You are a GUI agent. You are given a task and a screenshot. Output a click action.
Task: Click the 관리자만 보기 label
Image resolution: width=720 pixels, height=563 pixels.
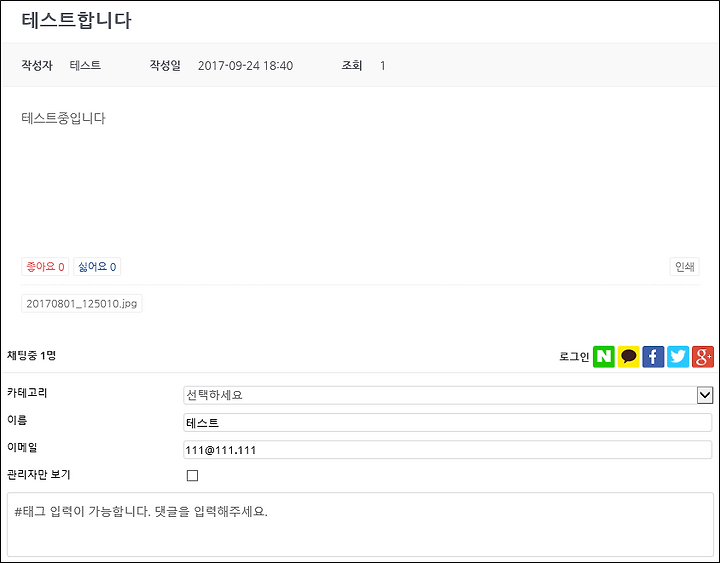39,474
